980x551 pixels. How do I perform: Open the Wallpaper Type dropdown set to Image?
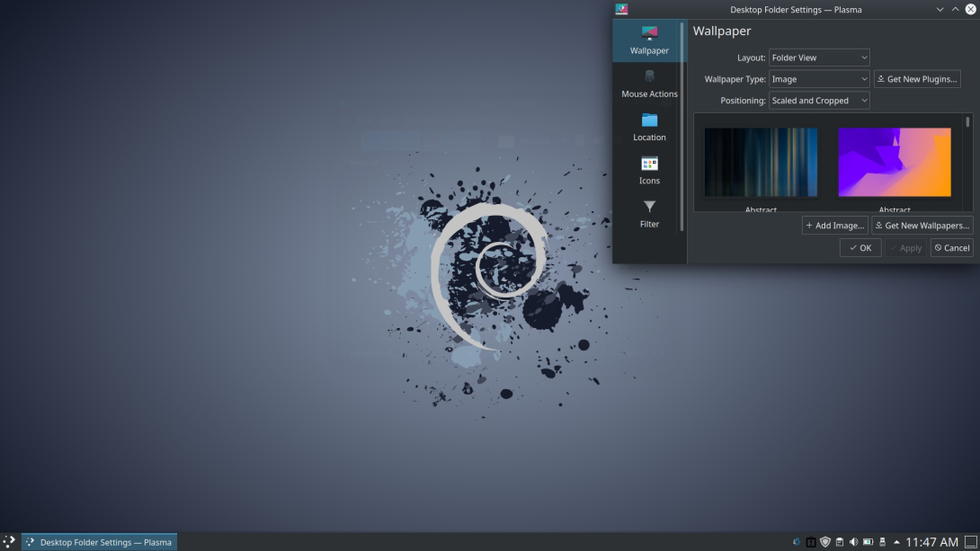pyautogui.click(x=819, y=79)
